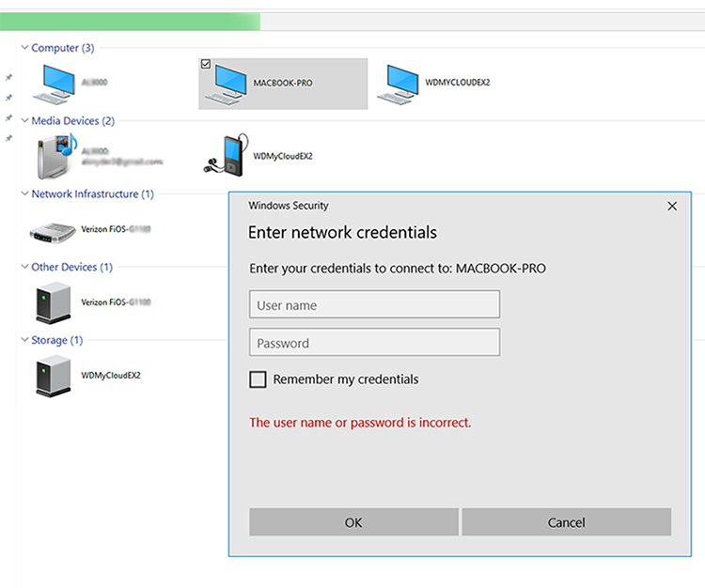Click OK in the credentials dialog
This screenshot has width=705, height=588.
click(353, 522)
